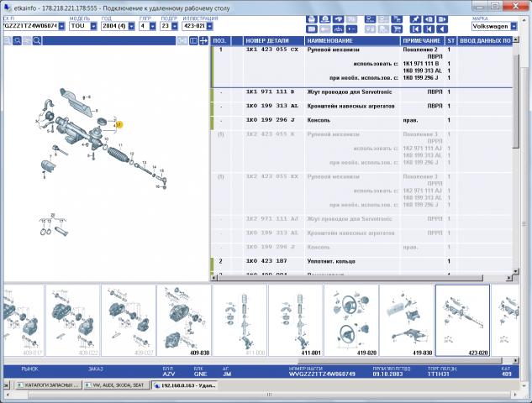Open the main group 4 dropdown
This screenshot has height=403, width=532.
click(x=153, y=26)
